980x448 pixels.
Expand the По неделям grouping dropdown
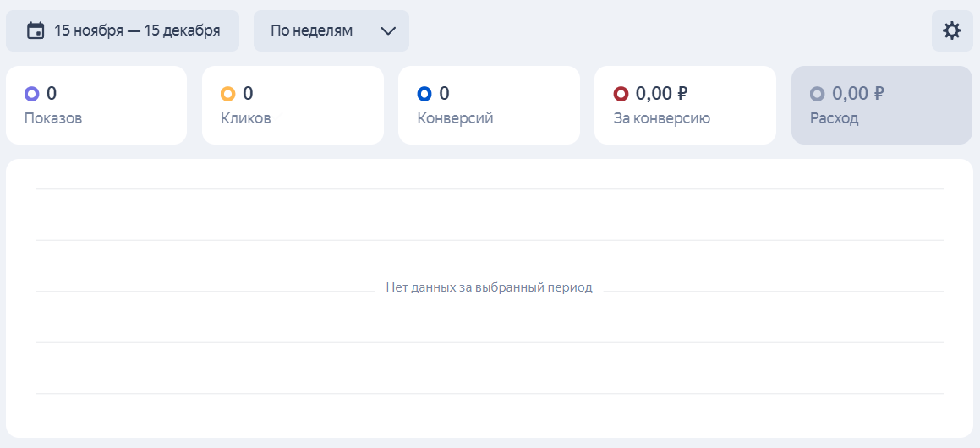[331, 31]
